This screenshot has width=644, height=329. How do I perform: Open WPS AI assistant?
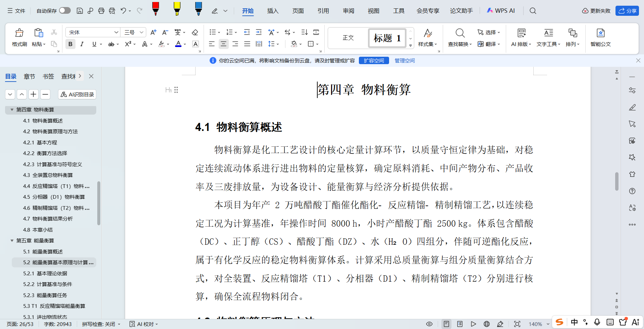click(500, 11)
